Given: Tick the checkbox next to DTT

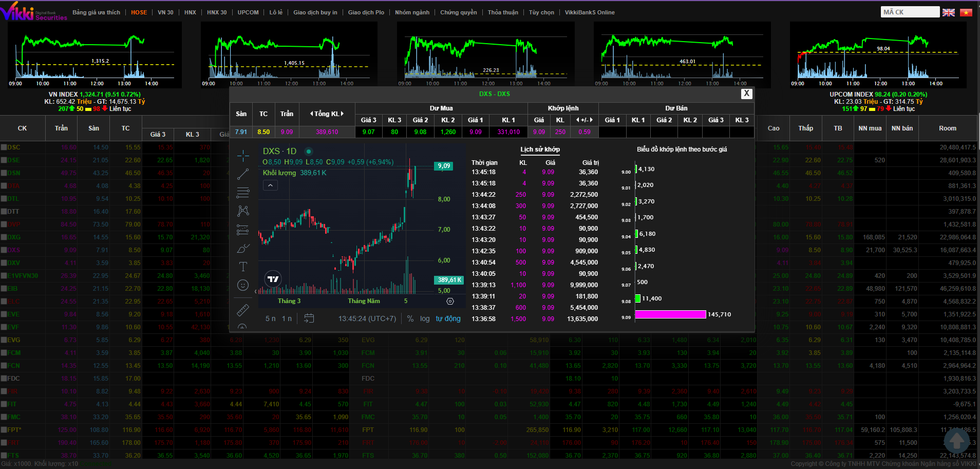Looking at the screenshot, I should pos(4,212).
